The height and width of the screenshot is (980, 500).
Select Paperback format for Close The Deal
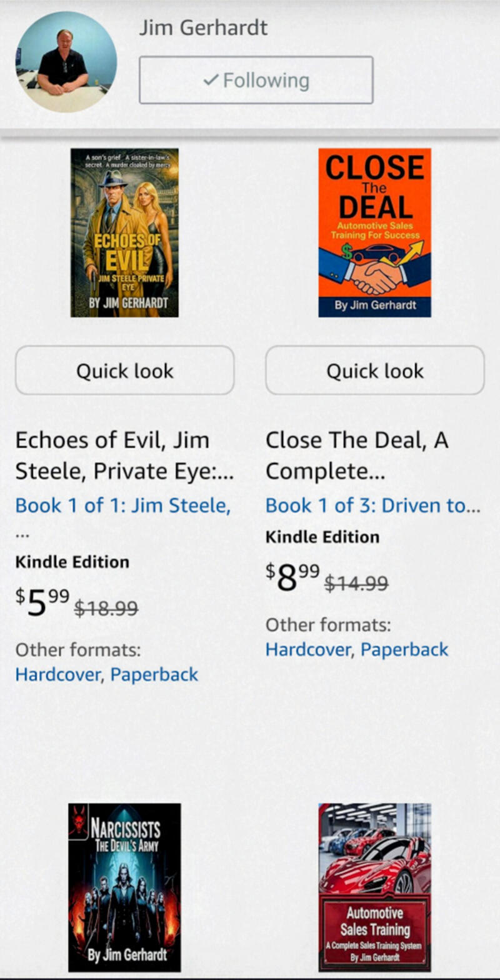[x=404, y=649]
